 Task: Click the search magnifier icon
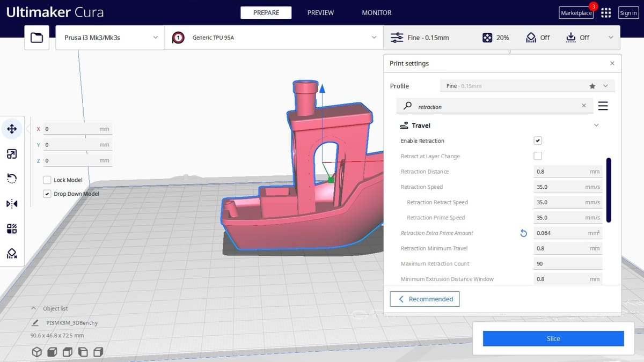(408, 106)
